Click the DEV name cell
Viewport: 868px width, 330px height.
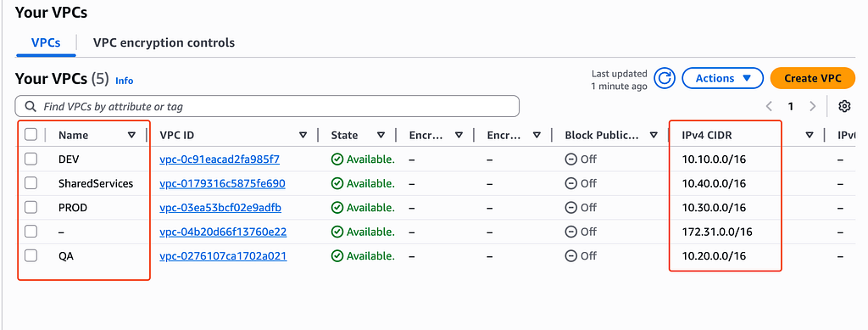click(x=69, y=159)
